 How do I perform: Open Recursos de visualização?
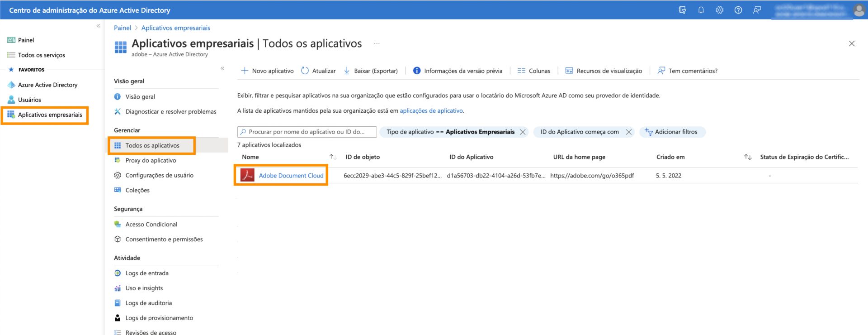click(x=604, y=71)
